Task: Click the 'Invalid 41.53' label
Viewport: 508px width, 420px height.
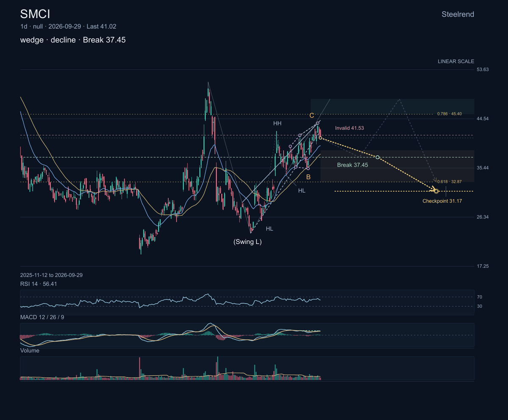Action: point(349,128)
